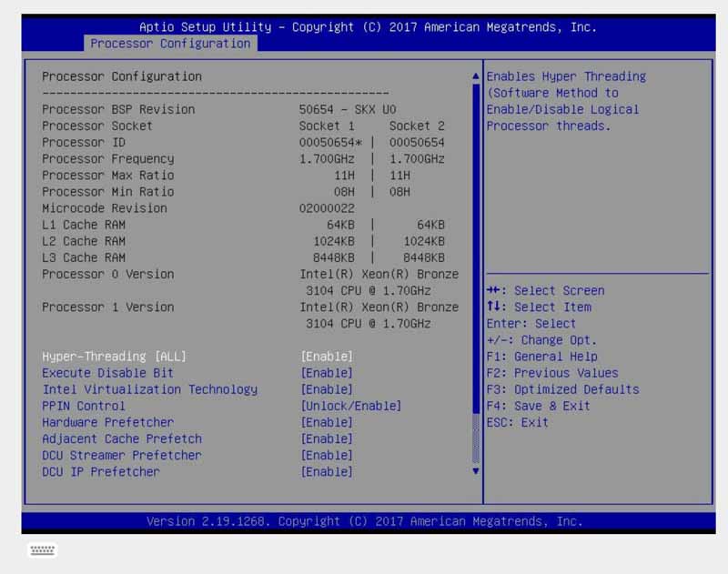Click the Select Screen help line
728x574 pixels.
click(x=545, y=291)
